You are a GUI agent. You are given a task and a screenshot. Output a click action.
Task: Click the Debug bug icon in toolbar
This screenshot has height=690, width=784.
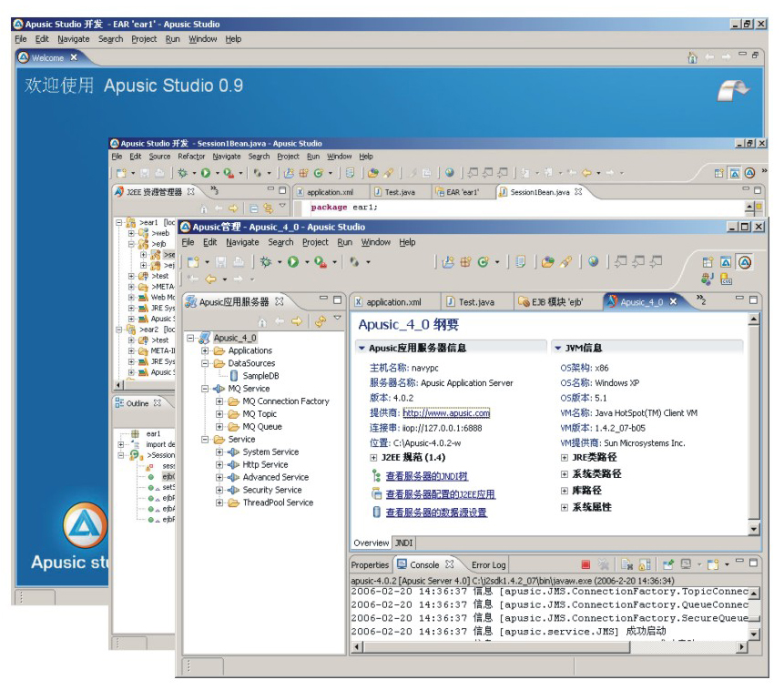(x=265, y=262)
